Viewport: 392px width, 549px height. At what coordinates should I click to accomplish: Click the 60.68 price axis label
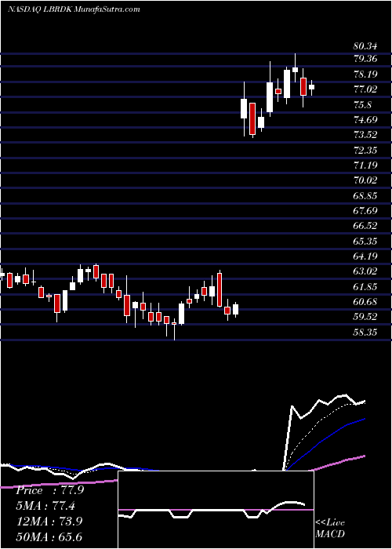point(365,302)
